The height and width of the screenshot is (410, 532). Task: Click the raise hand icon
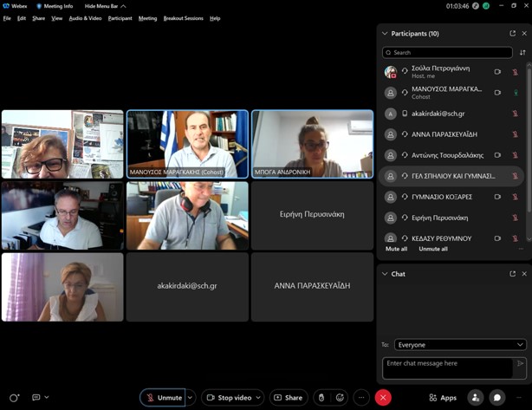pyautogui.click(x=321, y=397)
